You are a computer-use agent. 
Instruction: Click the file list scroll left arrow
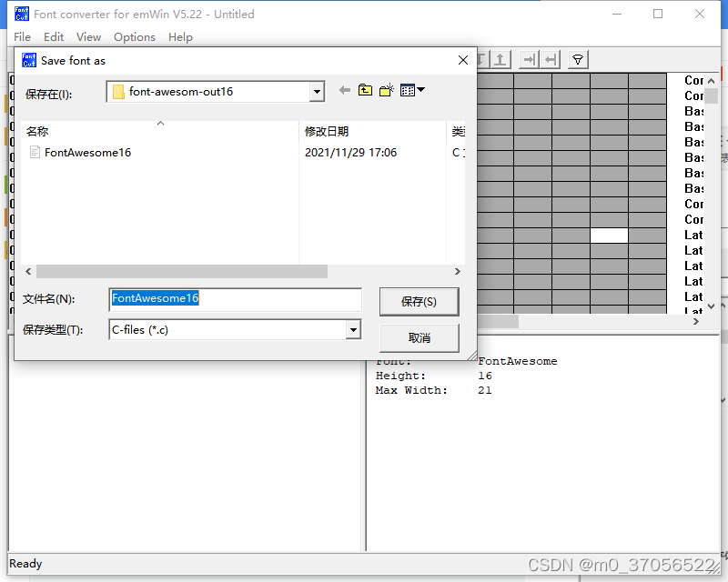(x=28, y=272)
